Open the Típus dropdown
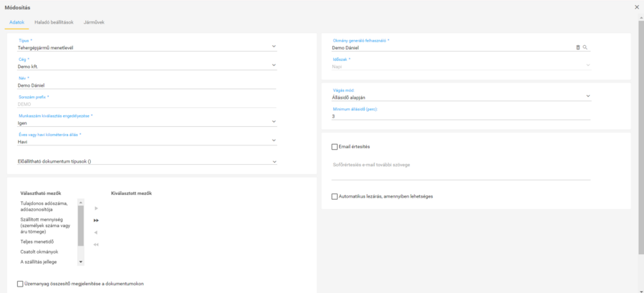Image resolution: width=644 pixels, height=293 pixels. [x=146, y=47]
